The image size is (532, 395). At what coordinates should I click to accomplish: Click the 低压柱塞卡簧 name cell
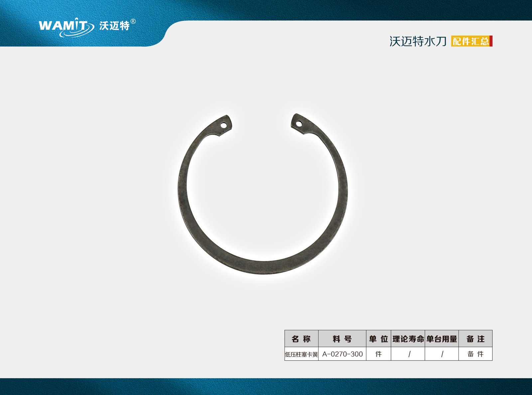pos(302,354)
